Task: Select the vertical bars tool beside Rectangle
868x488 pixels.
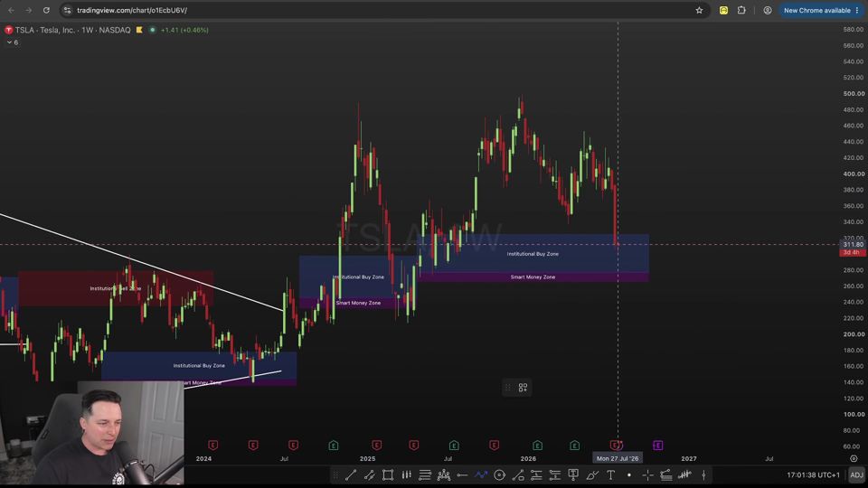Action: click(407, 474)
